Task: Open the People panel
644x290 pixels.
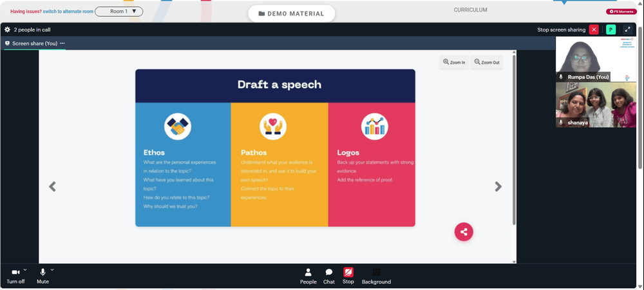Action: click(308, 276)
